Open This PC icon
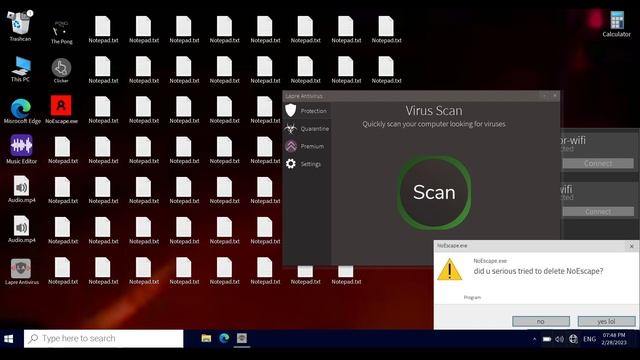Screen dimensions: 640x360 (20, 69)
